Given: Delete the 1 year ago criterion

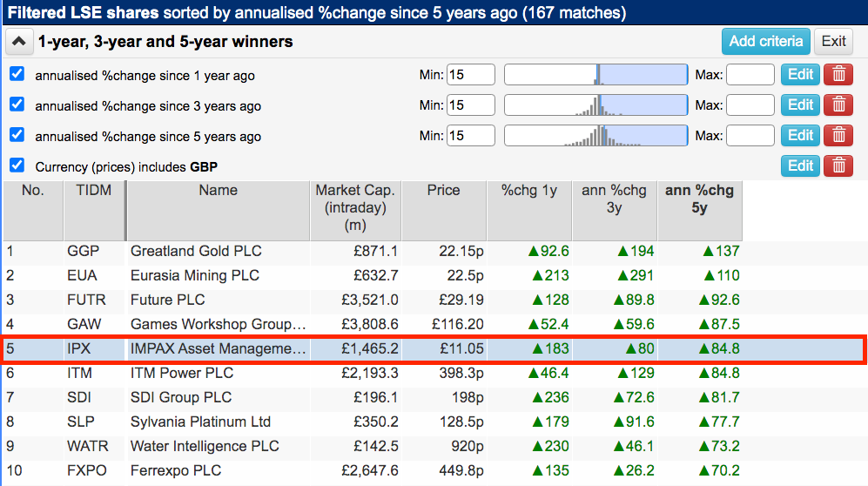Looking at the screenshot, I should 838,74.
